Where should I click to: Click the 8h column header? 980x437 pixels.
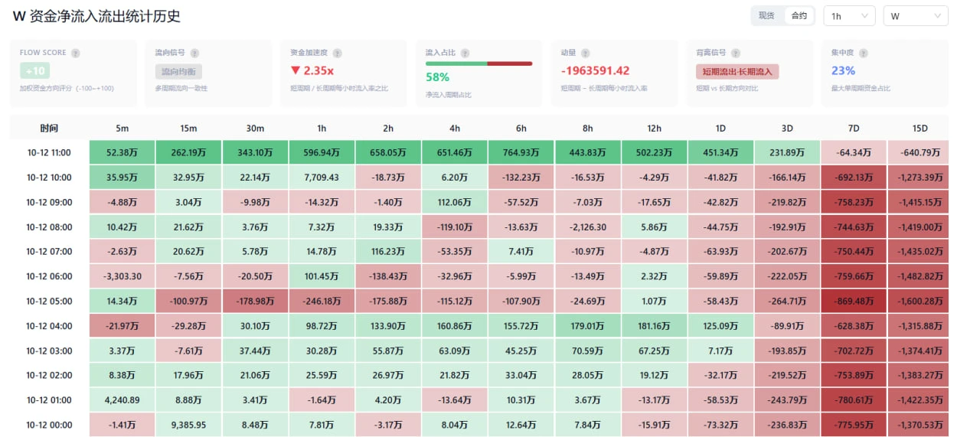pos(588,128)
